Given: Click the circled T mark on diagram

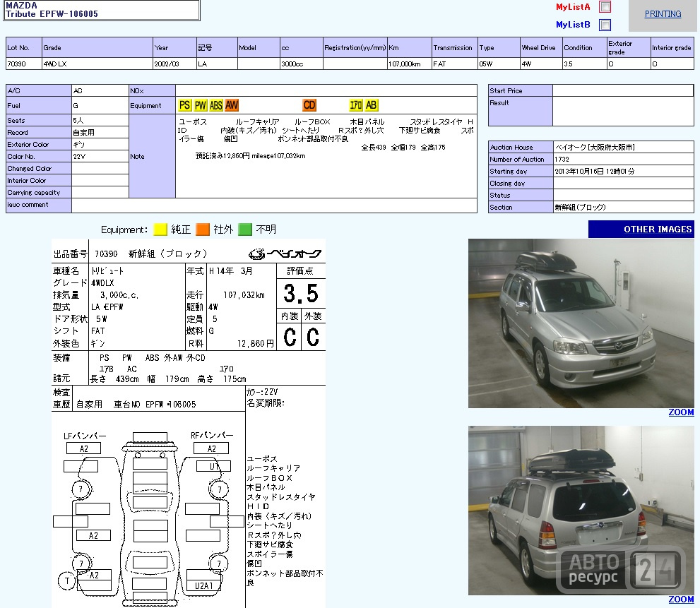Looking at the screenshot, I should click(67, 580).
